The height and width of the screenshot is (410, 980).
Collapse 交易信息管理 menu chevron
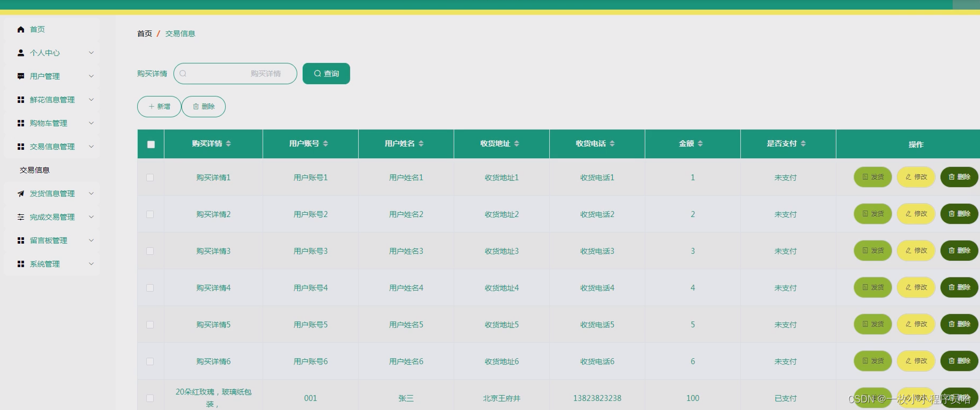(x=91, y=147)
